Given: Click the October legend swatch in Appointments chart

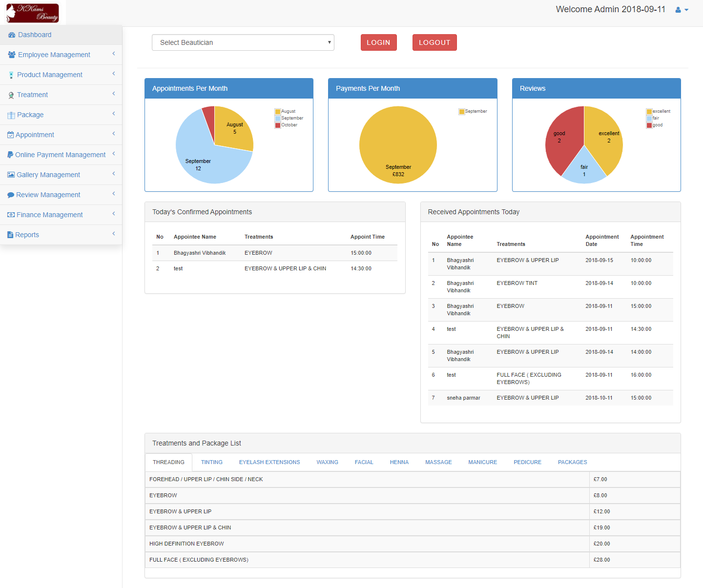Looking at the screenshot, I should click(278, 125).
